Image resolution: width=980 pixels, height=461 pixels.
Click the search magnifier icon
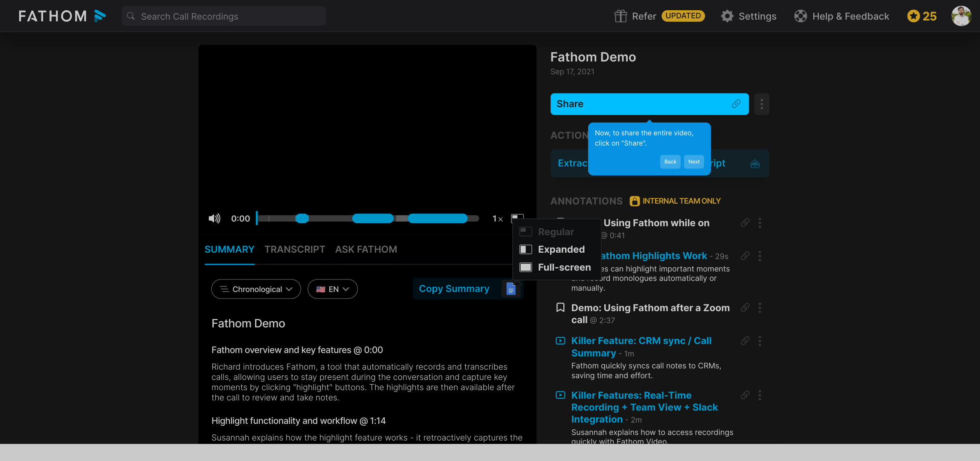pos(131,16)
